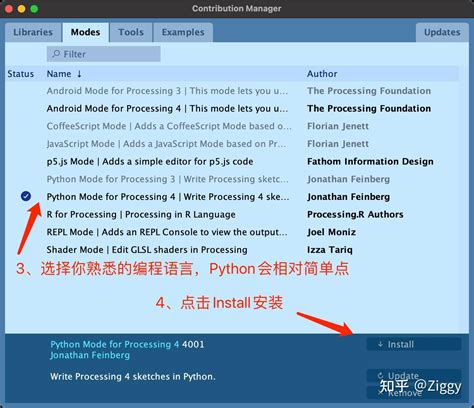Select the R for Processing row
The image size is (474, 408).
tap(233, 214)
